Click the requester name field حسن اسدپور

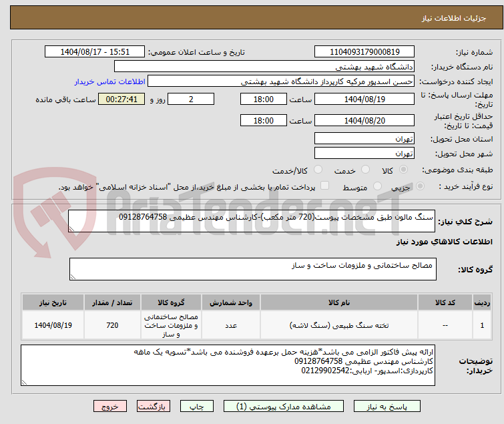pyautogui.click(x=281, y=81)
